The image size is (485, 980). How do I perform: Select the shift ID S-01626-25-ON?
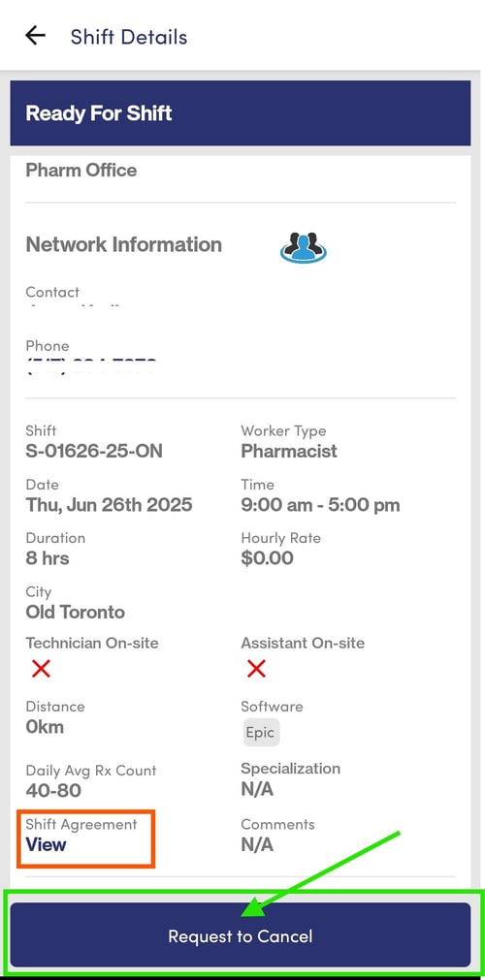point(94,452)
